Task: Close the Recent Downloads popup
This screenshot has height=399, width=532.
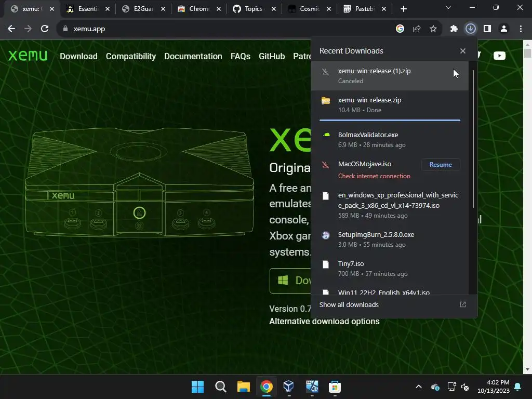Action: pos(463,51)
